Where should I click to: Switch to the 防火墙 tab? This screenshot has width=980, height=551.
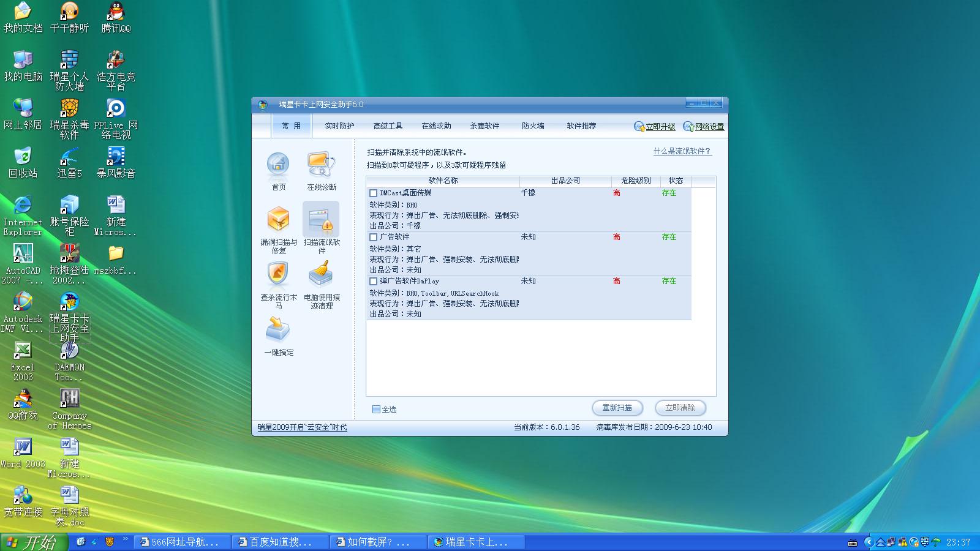(533, 126)
